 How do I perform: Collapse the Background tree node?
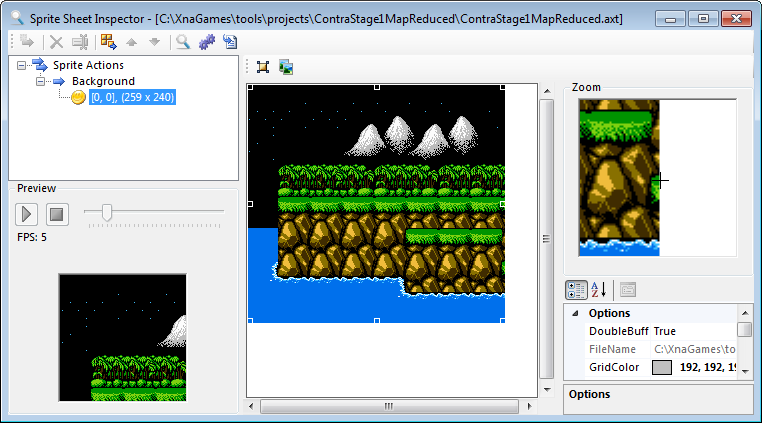point(41,81)
